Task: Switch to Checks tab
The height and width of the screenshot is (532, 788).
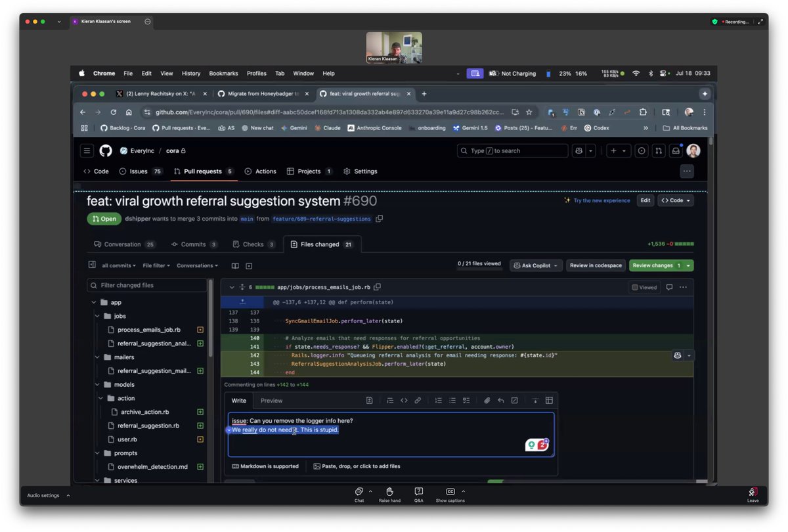Action: [254, 244]
